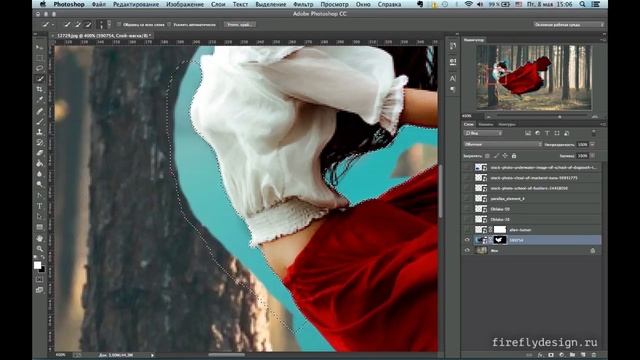
Task: Open the layer fill slider arrow
Action: click(593, 156)
